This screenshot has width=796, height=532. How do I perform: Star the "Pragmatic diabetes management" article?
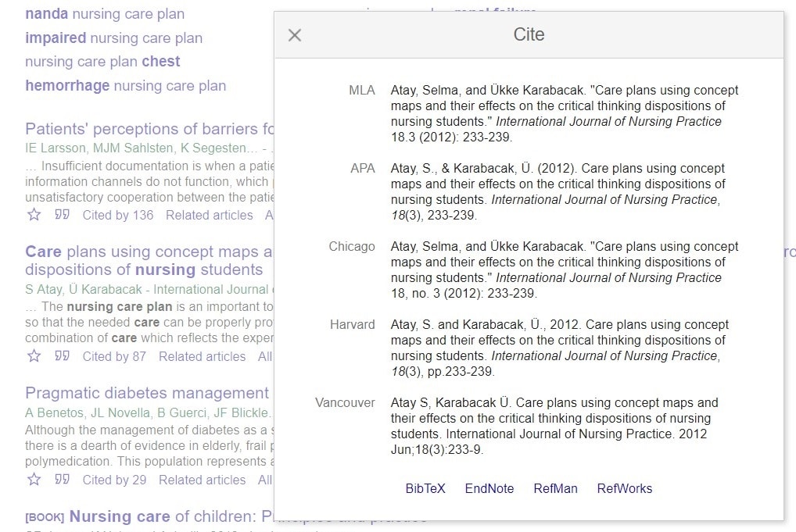coord(34,480)
